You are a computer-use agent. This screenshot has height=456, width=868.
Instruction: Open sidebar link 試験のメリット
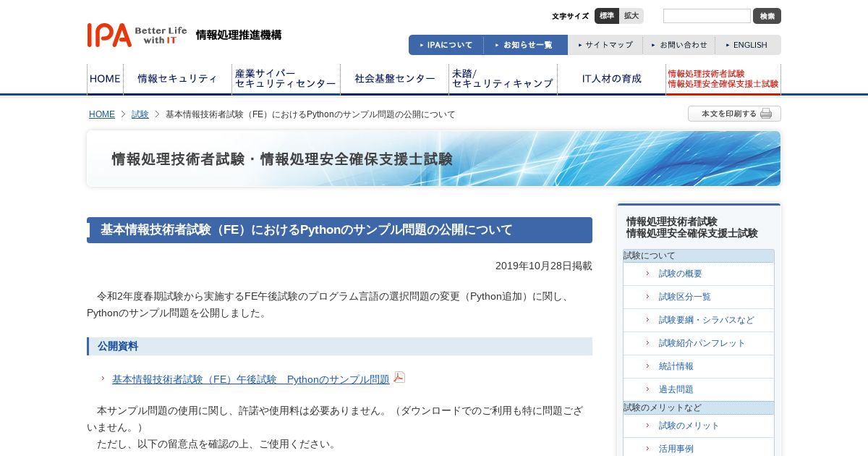tap(689, 426)
